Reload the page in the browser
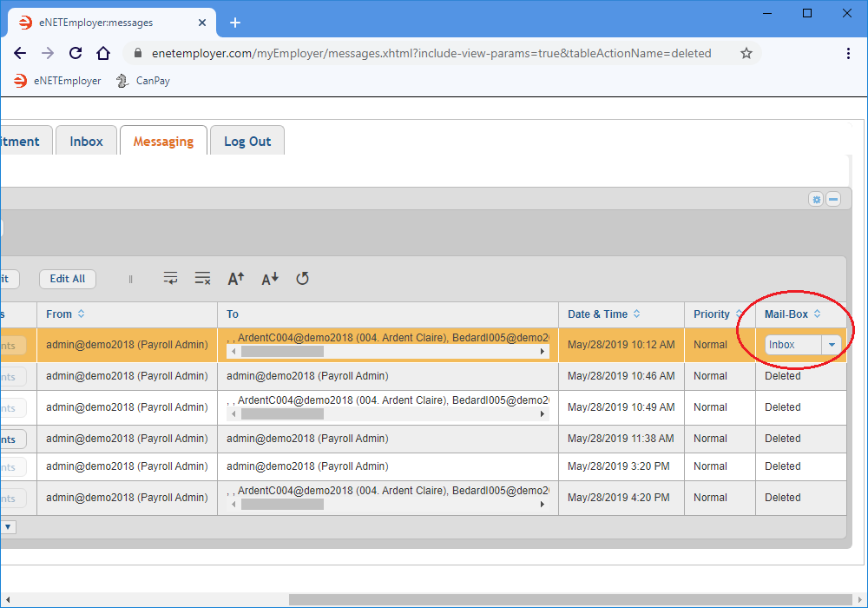The width and height of the screenshot is (868, 608). tap(76, 53)
